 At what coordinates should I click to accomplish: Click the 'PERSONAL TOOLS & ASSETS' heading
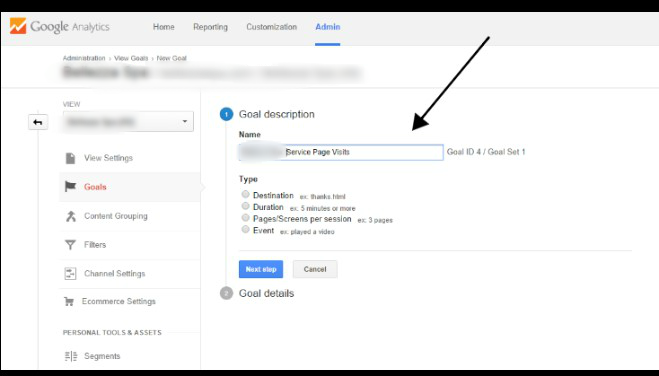coord(112,332)
